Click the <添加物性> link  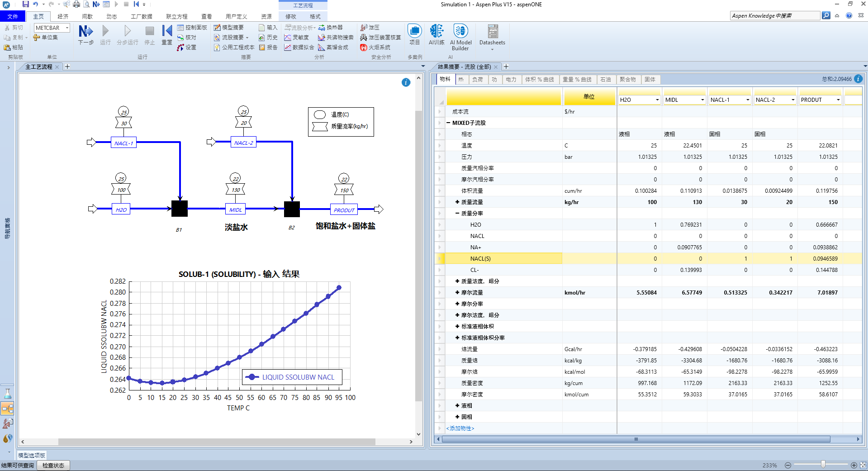(x=460, y=428)
